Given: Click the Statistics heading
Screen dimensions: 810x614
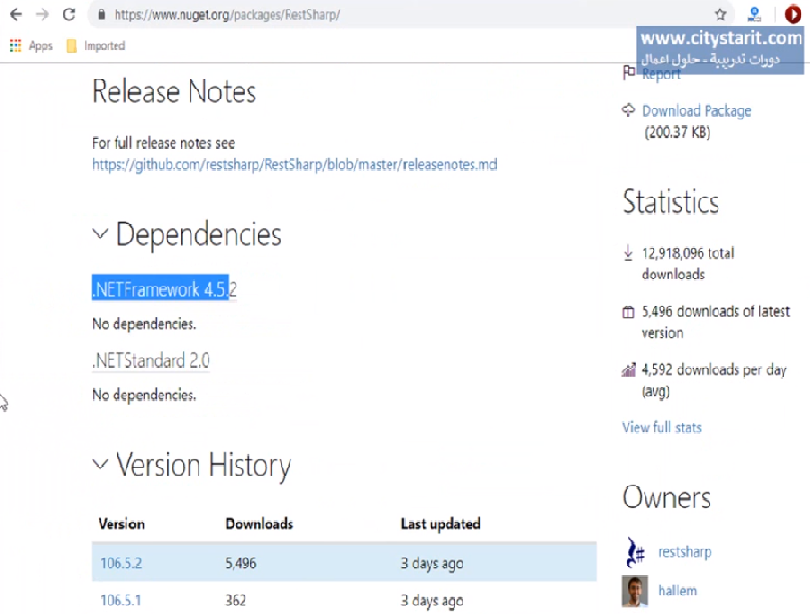Looking at the screenshot, I should pos(671,201).
